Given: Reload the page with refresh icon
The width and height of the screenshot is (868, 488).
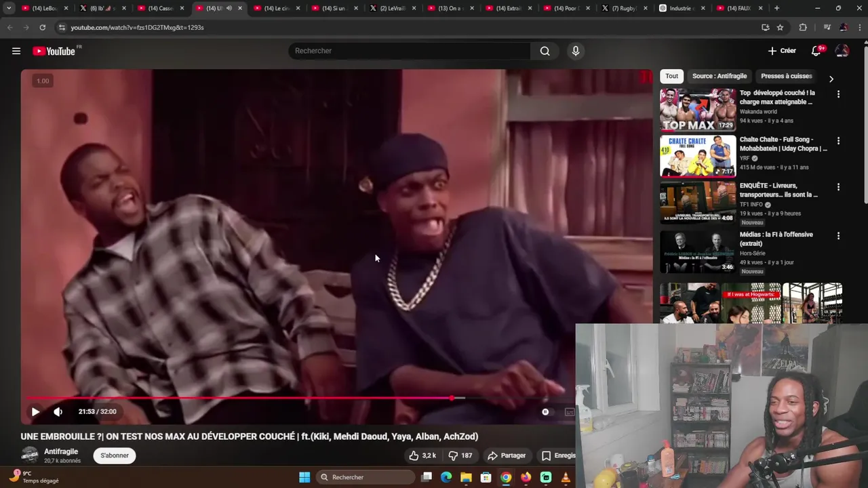Looking at the screenshot, I should [x=42, y=27].
